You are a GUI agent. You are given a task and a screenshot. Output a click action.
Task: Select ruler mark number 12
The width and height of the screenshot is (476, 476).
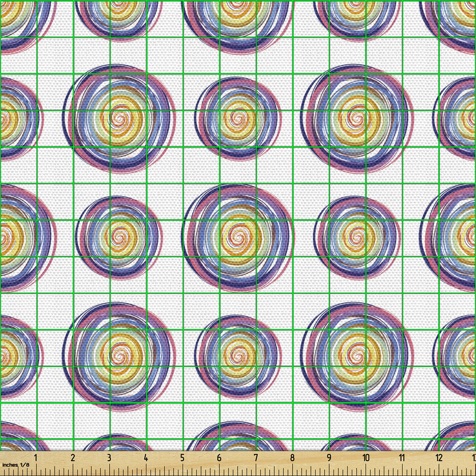pyautogui.click(x=439, y=458)
